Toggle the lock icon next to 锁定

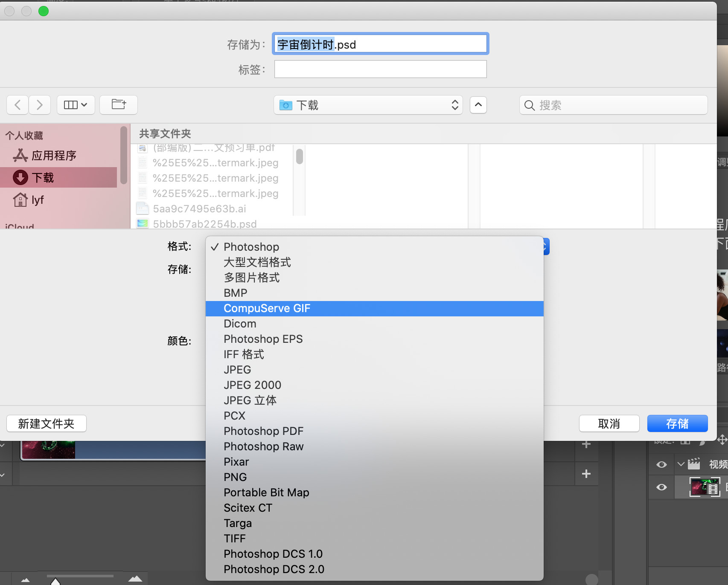(x=685, y=442)
